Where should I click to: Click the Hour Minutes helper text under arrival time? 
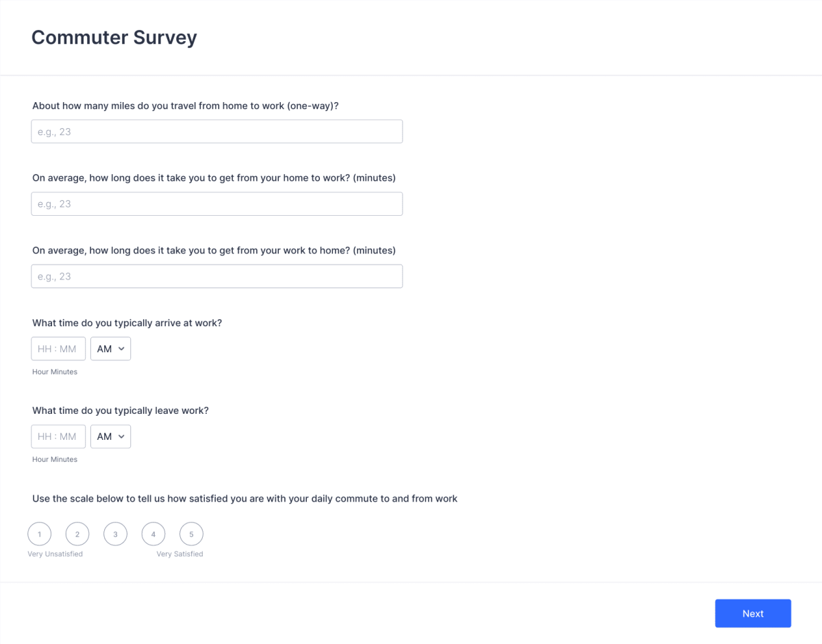click(55, 371)
